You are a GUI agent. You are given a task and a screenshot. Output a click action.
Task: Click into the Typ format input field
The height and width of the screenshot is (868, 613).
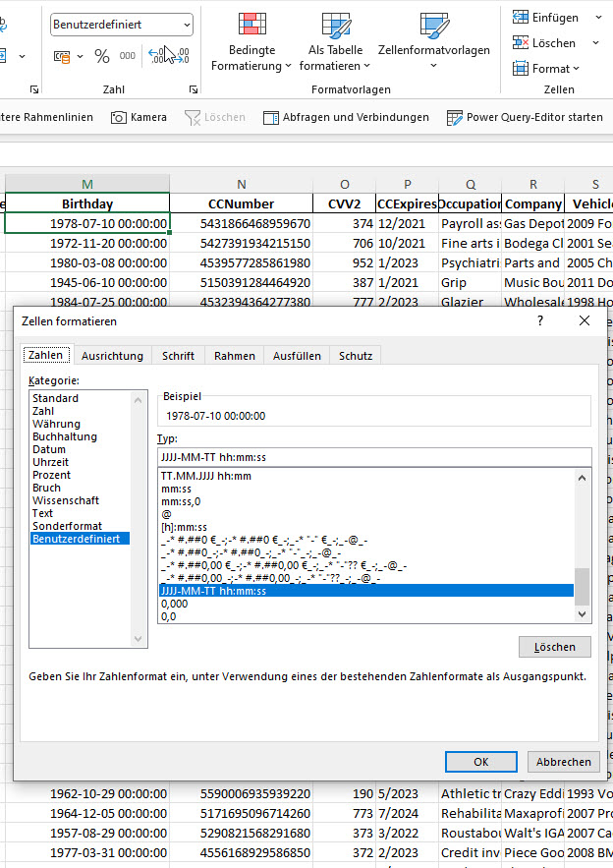pyautogui.click(x=373, y=457)
